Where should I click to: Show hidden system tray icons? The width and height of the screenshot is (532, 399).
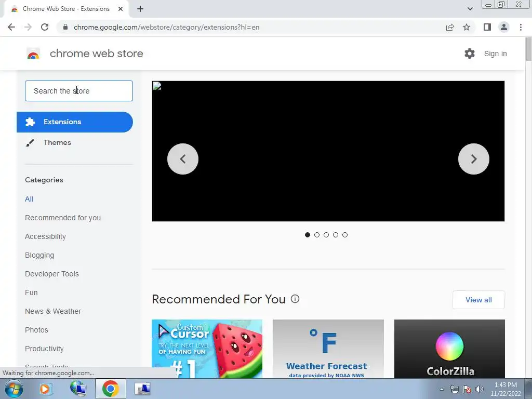tap(442, 389)
